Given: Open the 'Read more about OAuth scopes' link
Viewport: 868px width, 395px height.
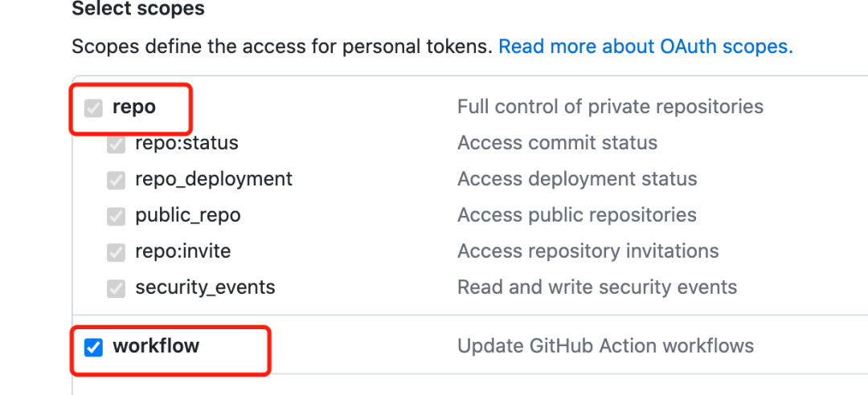Looking at the screenshot, I should (645, 47).
